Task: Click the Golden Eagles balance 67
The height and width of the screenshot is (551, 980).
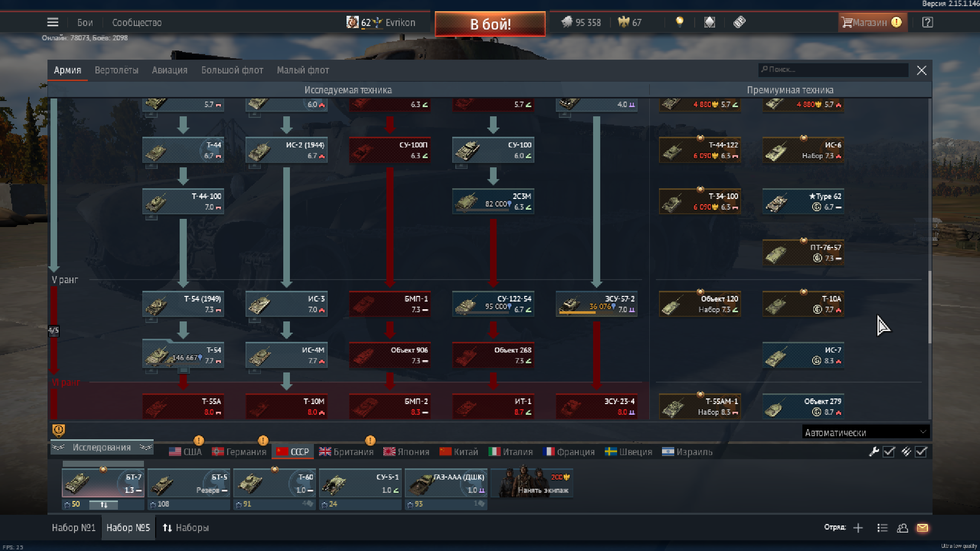Action: click(x=629, y=22)
